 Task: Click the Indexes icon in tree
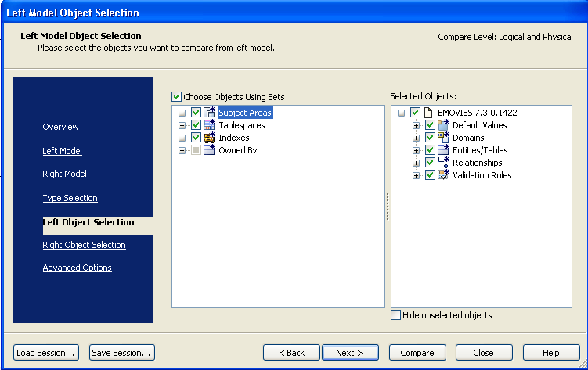click(209, 138)
